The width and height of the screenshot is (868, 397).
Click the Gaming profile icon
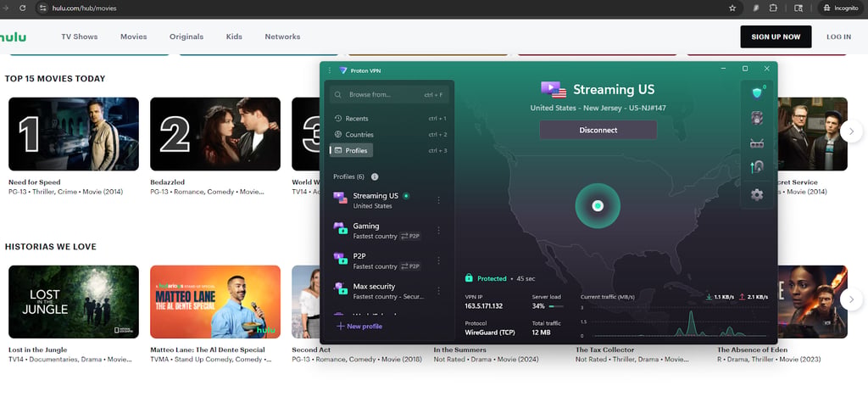(x=340, y=228)
